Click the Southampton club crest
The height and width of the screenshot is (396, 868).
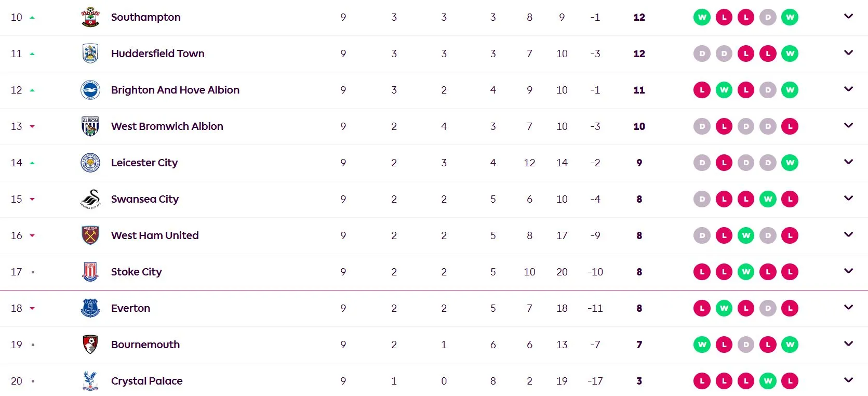tap(90, 17)
